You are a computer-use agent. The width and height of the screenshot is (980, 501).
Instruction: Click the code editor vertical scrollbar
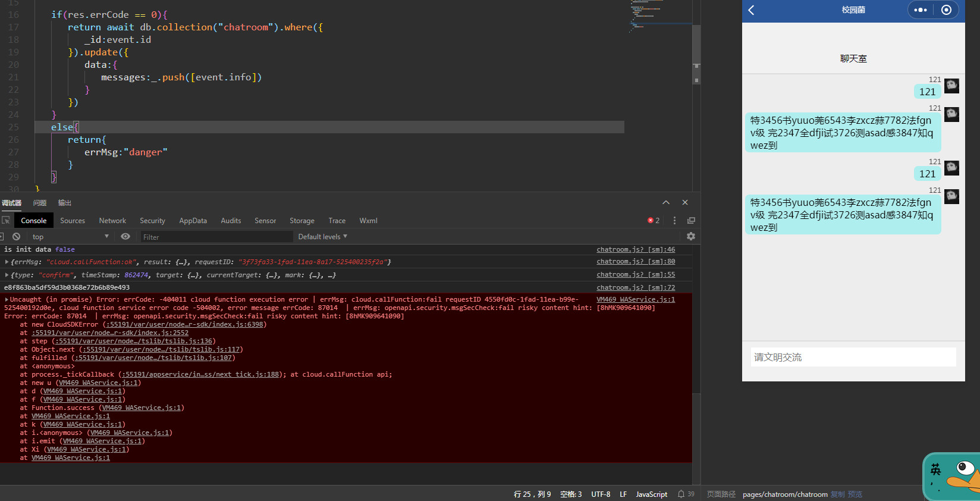click(696, 55)
